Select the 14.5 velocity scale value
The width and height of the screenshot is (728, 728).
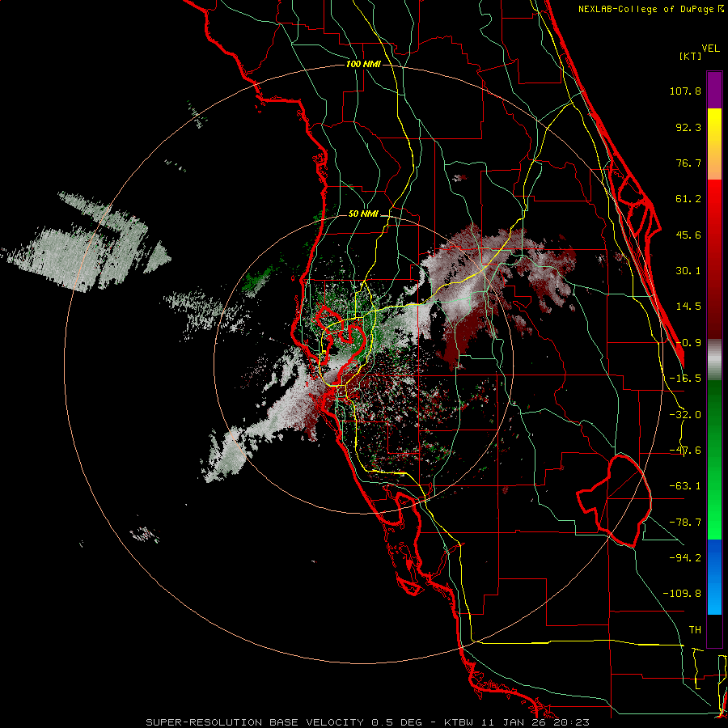(x=688, y=307)
